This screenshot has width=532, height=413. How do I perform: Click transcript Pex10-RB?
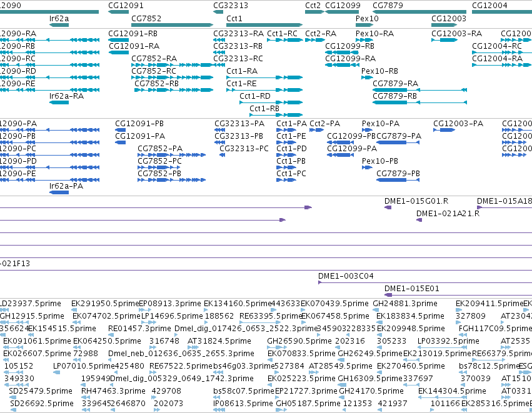(x=367, y=77)
